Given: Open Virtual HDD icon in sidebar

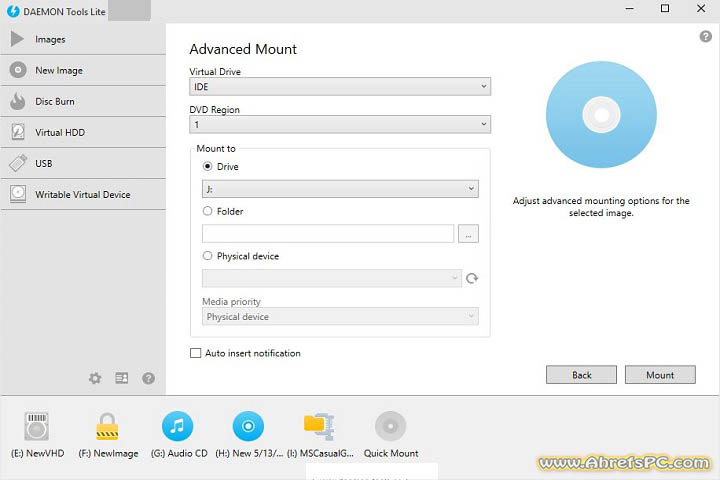Looking at the screenshot, I should [x=18, y=132].
